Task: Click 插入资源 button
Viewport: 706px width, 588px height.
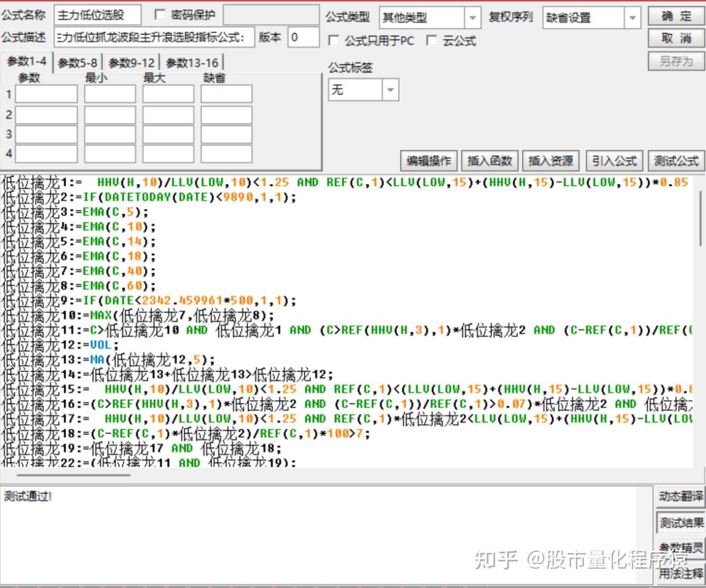Action: 551,161
